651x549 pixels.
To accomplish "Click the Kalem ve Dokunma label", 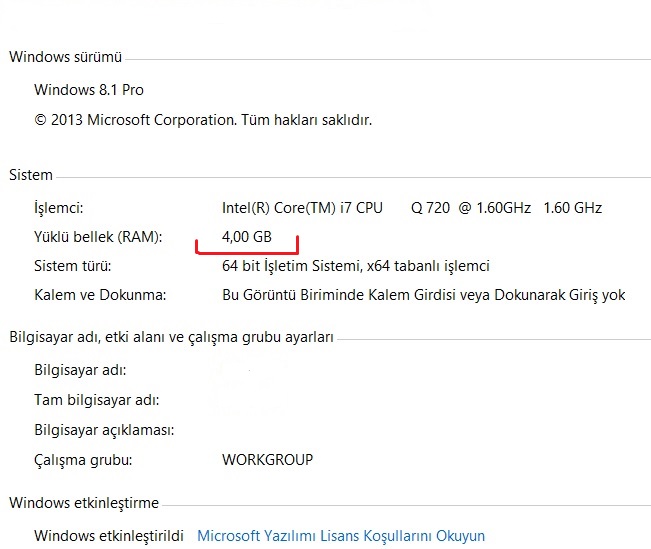I will tap(100, 295).
